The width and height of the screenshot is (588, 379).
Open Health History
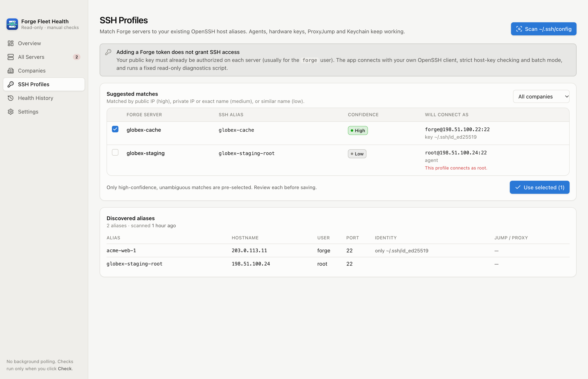[44, 98]
